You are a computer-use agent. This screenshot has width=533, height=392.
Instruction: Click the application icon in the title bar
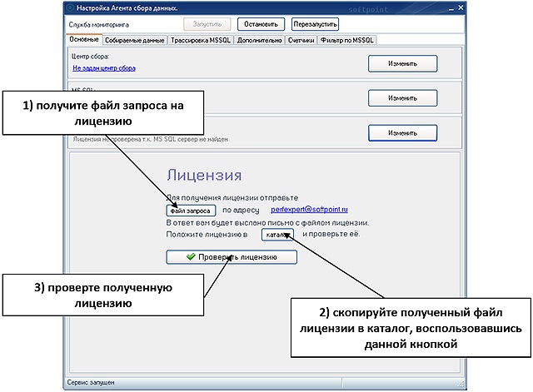[x=70, y=7]
